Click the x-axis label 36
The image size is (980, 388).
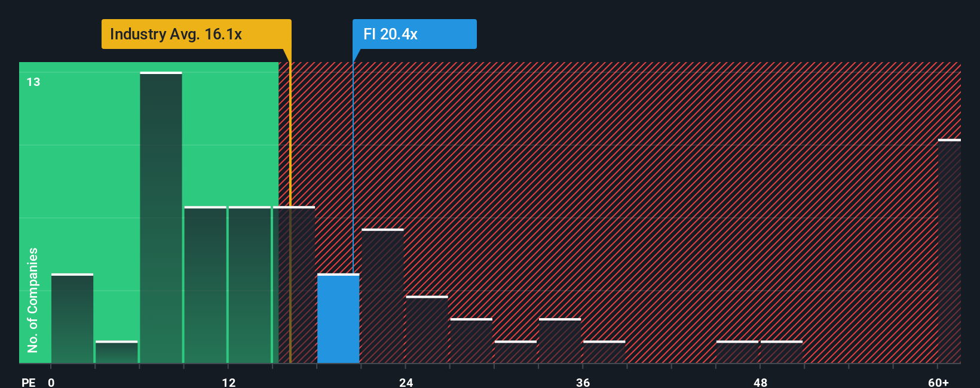pos(583,382)
